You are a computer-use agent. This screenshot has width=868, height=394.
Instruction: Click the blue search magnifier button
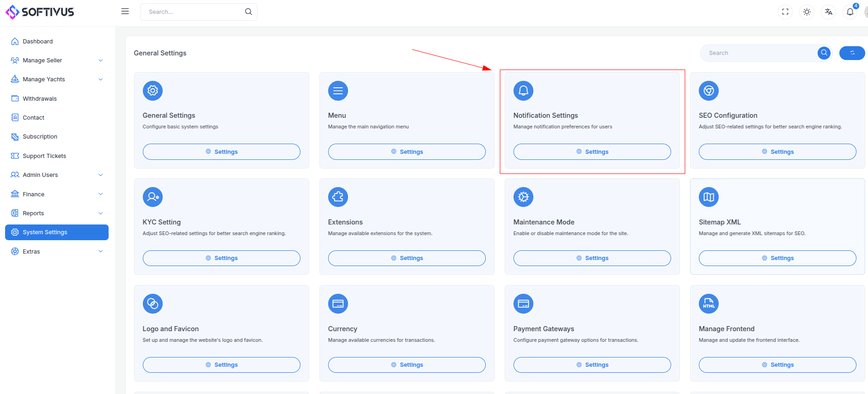click(x=824, y=53)
